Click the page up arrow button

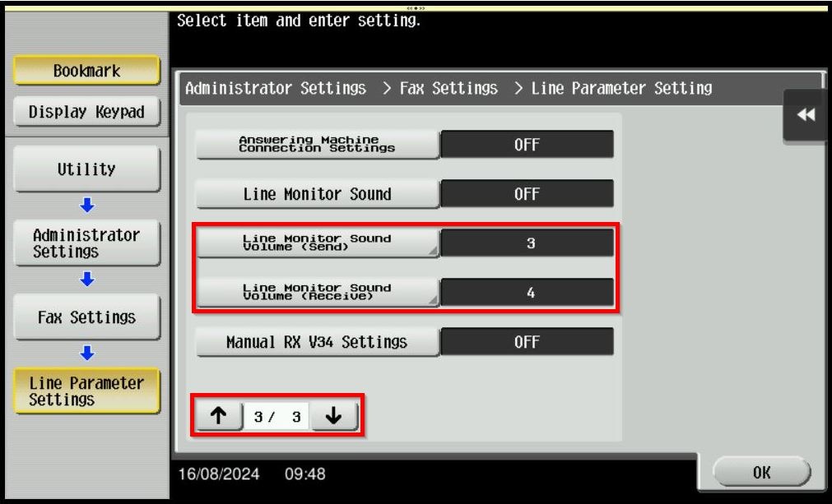[x=219, y=415]
